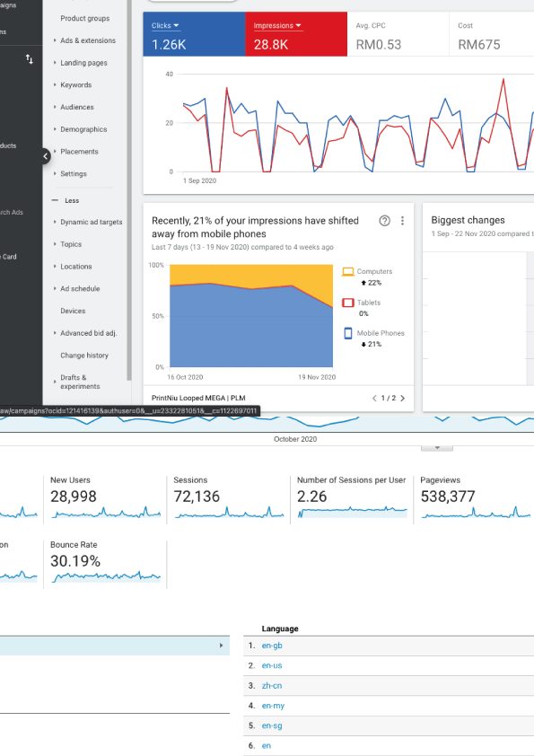Select Bounce Rate metric tile

pos(105,564)
